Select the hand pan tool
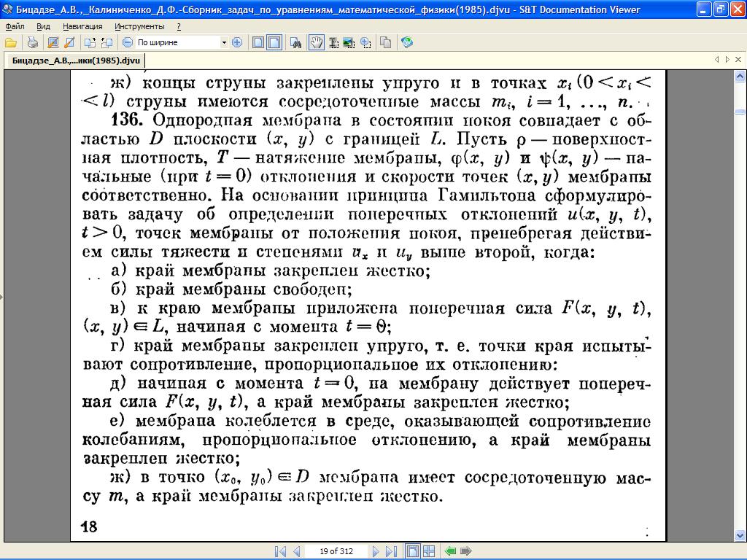The image size is (747, 560). (x=316, y=42)
